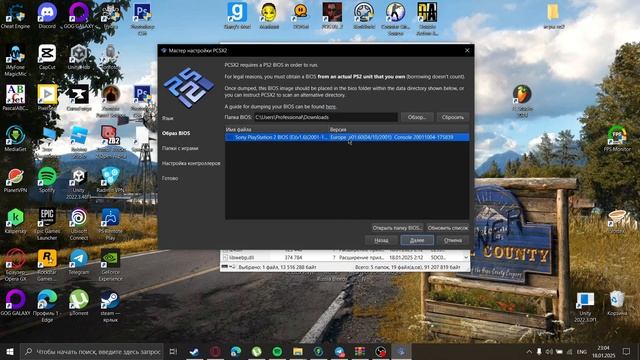
Task: Select GOG GALAXY desktop icon beside Discord
Action: pos(79,16)
